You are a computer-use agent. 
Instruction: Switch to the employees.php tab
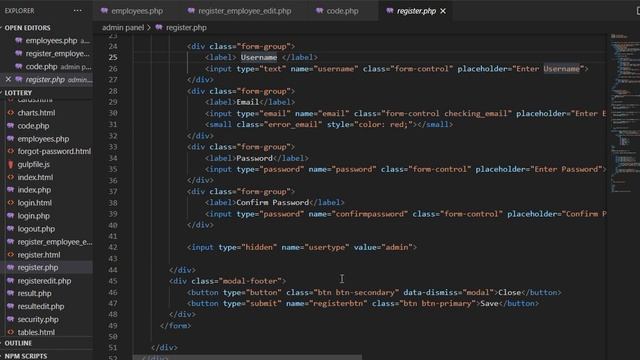(132, 11)
